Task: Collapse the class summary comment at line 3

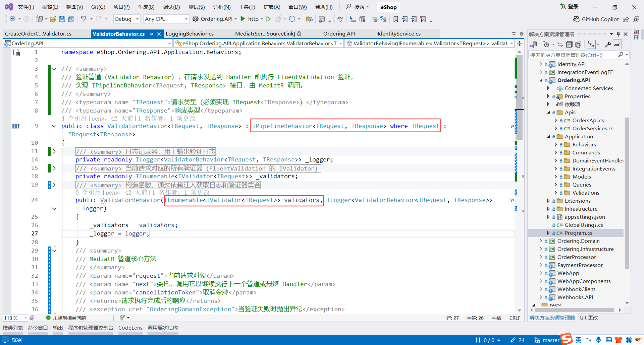Action: (54, 69)
